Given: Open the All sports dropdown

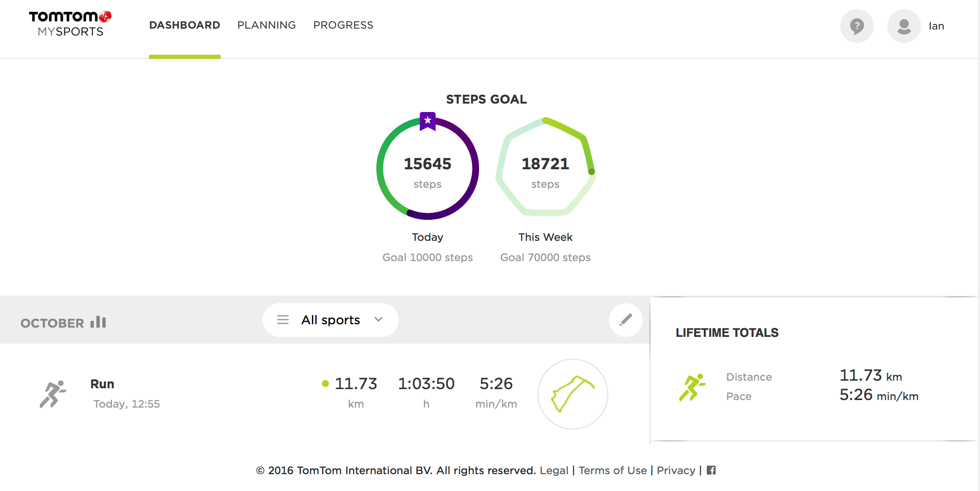Looking at the screenshot, I should click(330, 320).
